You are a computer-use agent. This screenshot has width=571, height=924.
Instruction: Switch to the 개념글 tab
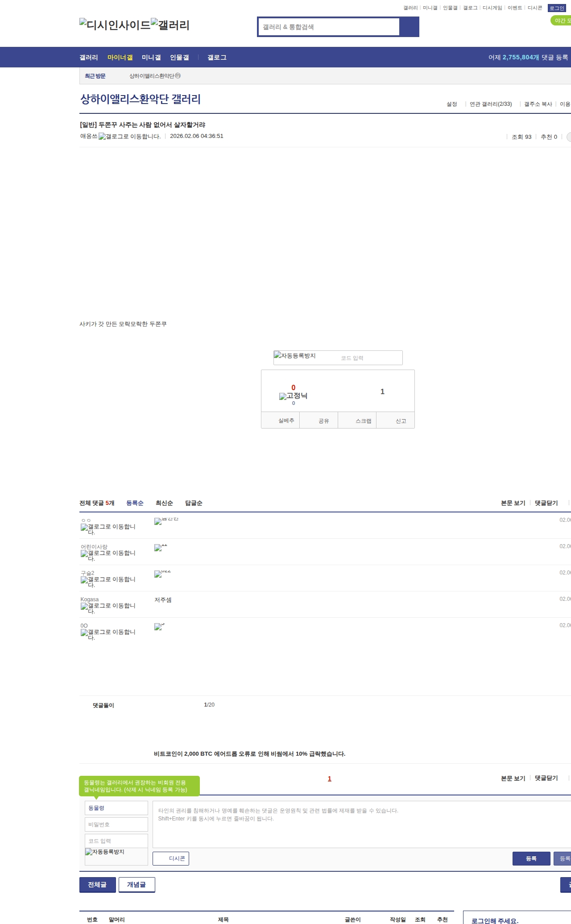(137, 884)
